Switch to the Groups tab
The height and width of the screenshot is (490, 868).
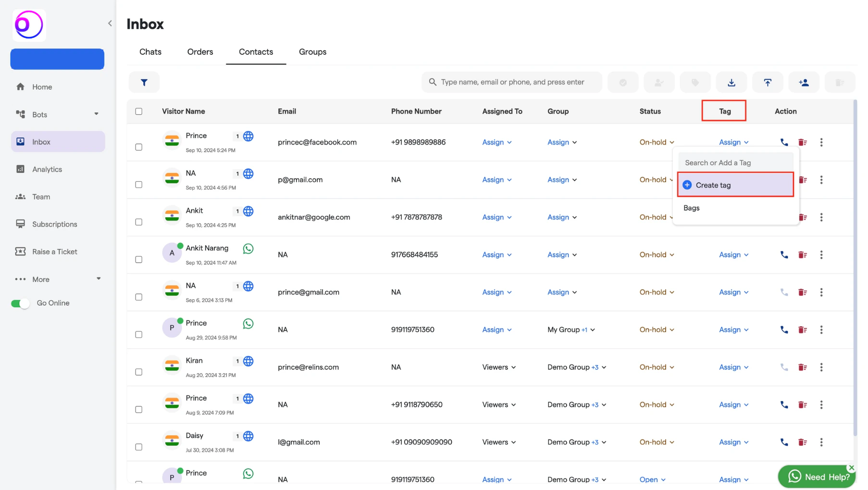312,52
